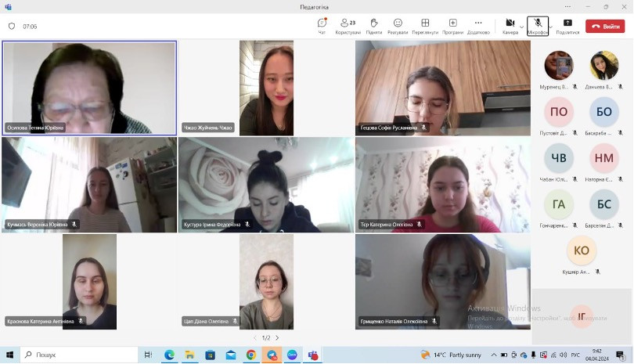
Task: Click the muted mic icon on Гецова tile
Action: 423,128
